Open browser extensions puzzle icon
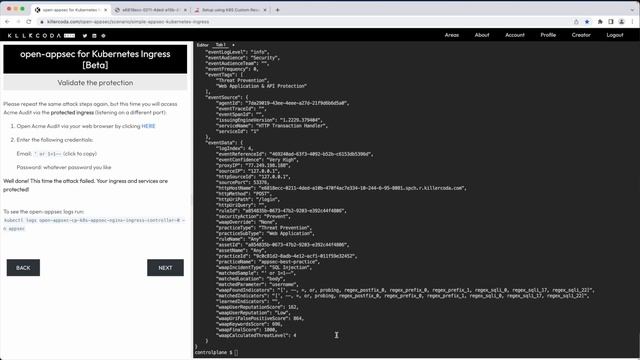The image size is (640, 360). click(x=600, y=22)
